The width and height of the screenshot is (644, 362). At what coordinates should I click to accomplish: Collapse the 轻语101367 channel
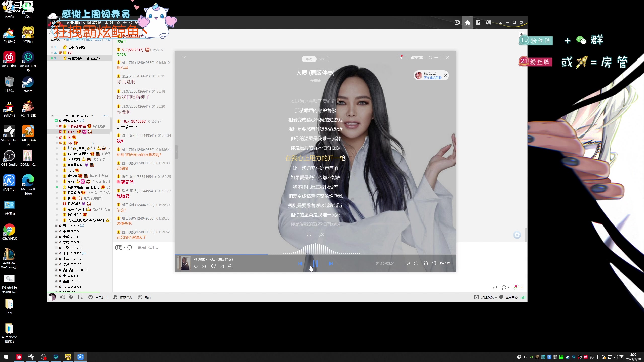56,121
